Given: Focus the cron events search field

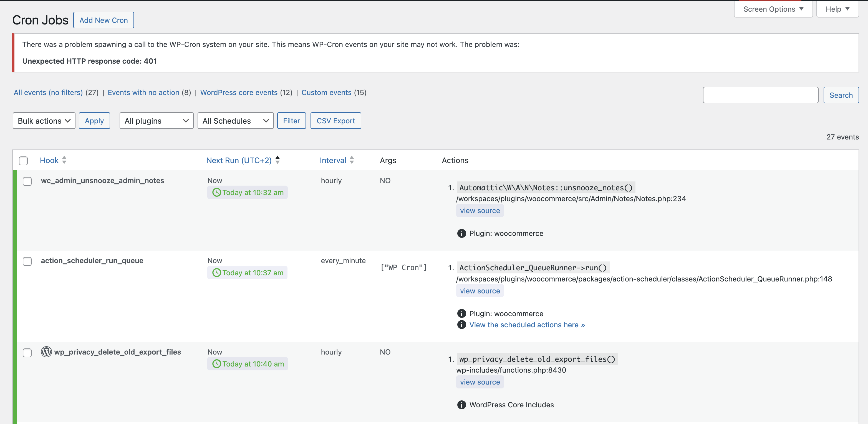Looking at the screenshot, I should (760, 95).
